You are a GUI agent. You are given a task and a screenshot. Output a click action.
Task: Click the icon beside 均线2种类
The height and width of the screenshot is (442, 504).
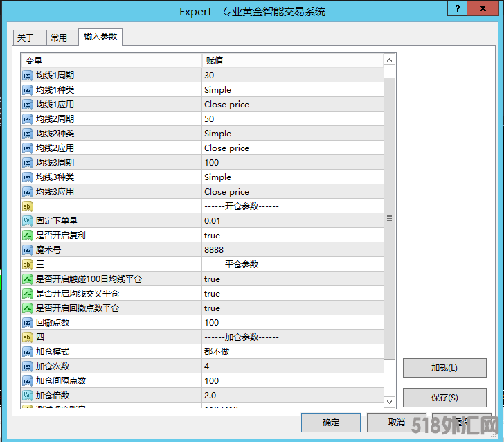click(x=28, y=134)
